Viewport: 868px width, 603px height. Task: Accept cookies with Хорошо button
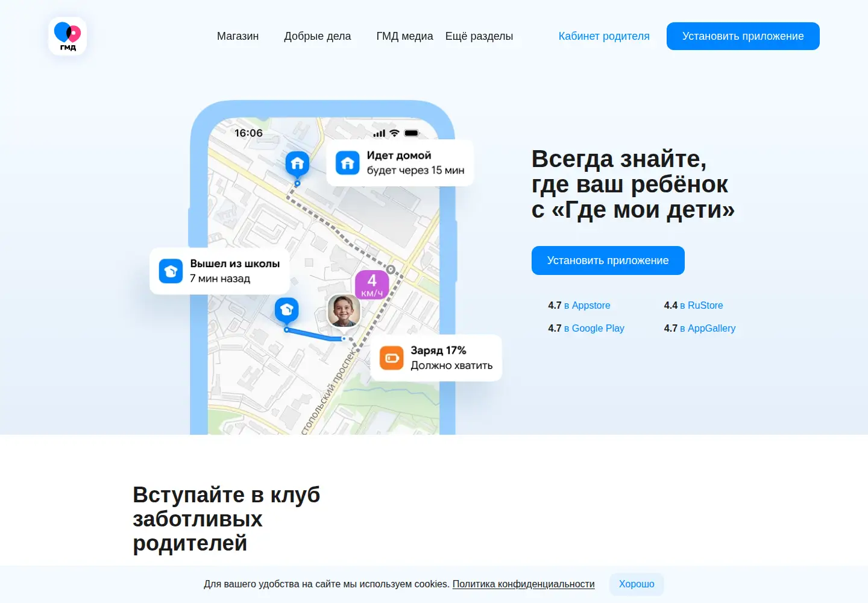pyautogui.click(x=637, y=584)
